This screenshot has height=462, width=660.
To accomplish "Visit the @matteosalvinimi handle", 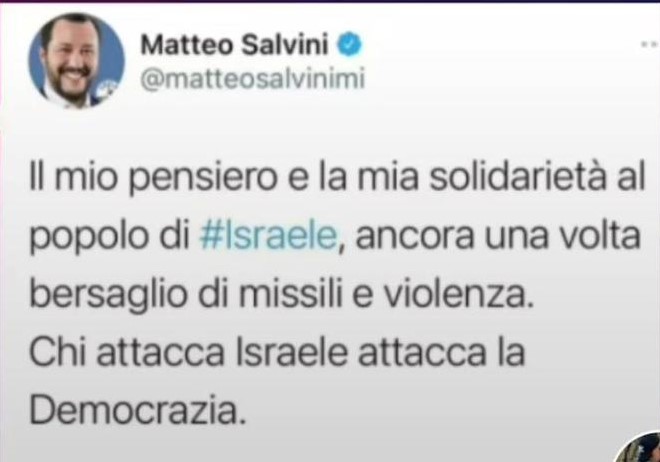I will pyautogui.click(x=252, y=79).
